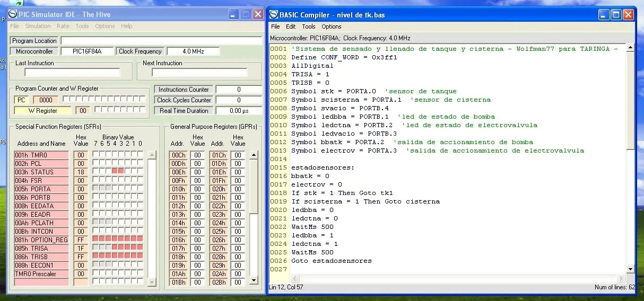
Task: Toggle bit 7 of OPTION_REG register
Action: click(x=95, y=240)
